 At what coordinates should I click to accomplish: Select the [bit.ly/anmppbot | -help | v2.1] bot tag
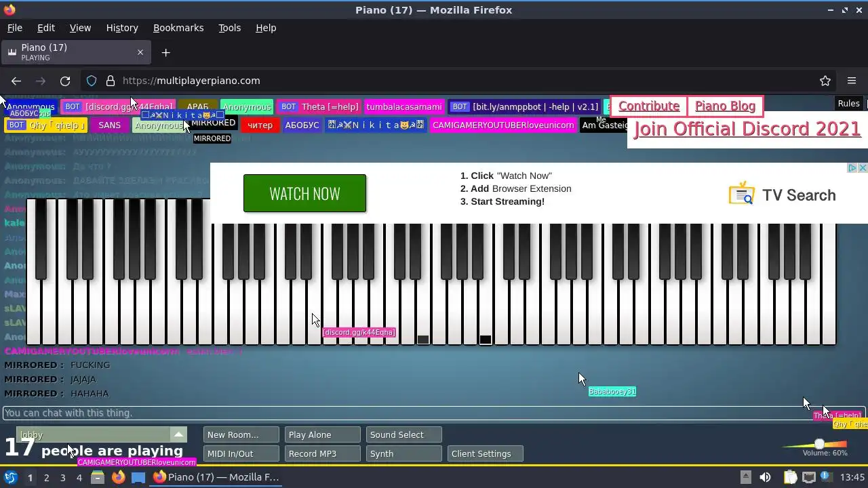coord(524,107)
